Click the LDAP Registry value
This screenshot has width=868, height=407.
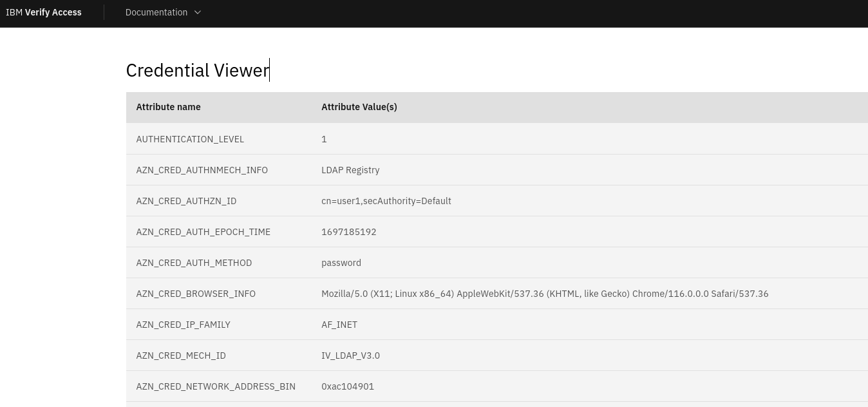[350, 170]
